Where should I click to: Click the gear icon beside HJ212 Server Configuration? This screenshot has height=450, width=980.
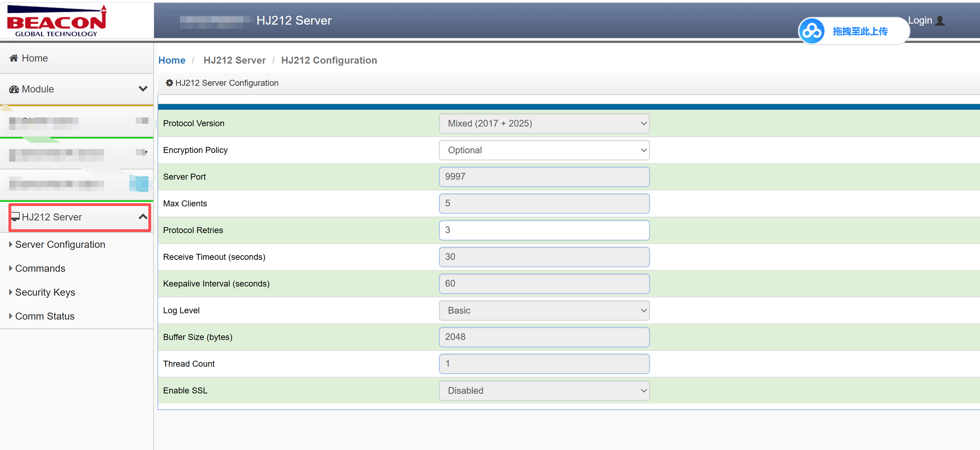[169, 83]
